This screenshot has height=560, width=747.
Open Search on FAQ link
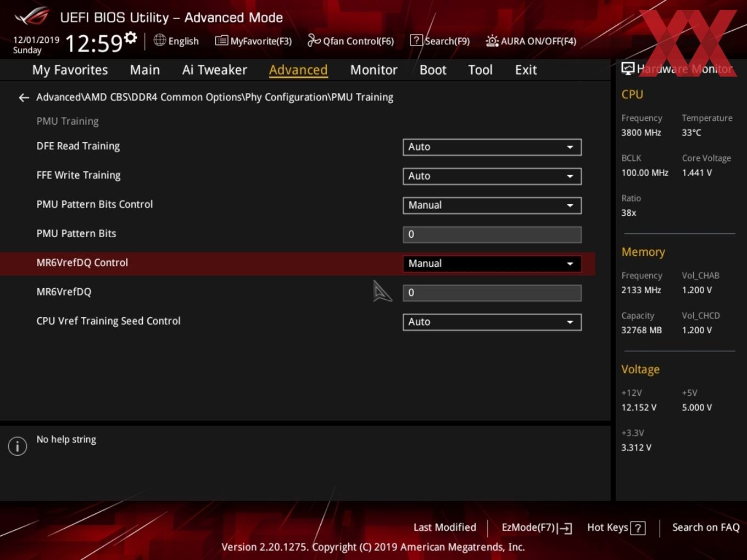tap(706, 528)
